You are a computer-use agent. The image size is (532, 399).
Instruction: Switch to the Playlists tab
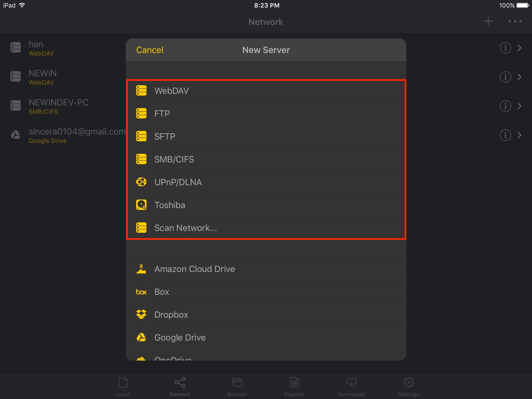tap(294, 387)
